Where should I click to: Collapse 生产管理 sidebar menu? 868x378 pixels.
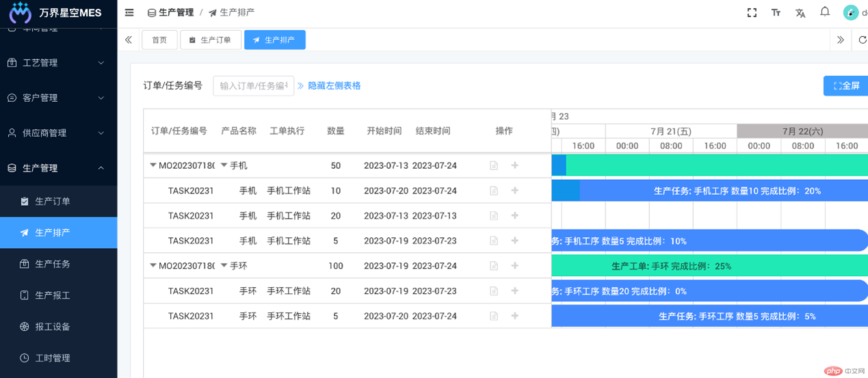[58, 167]
